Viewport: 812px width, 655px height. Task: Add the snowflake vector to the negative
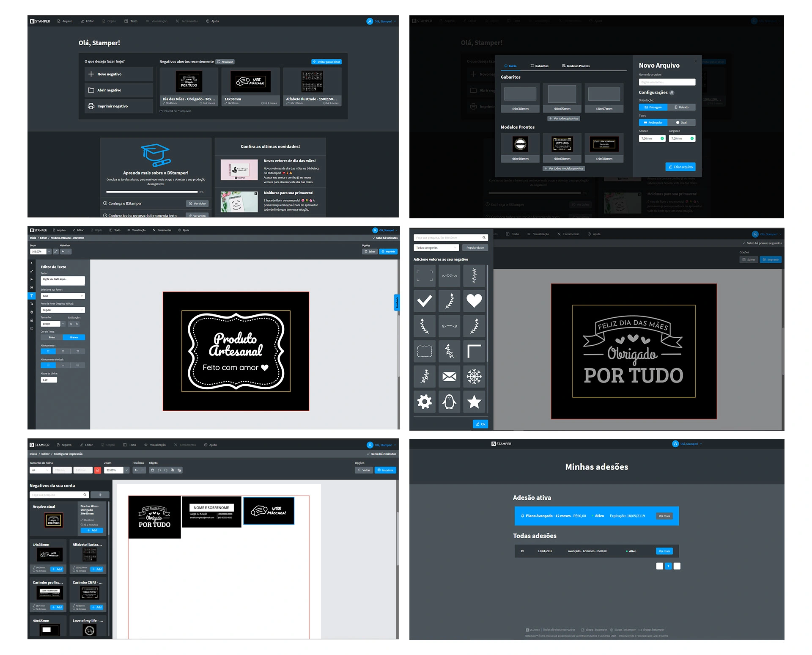[x=474, y=376]
